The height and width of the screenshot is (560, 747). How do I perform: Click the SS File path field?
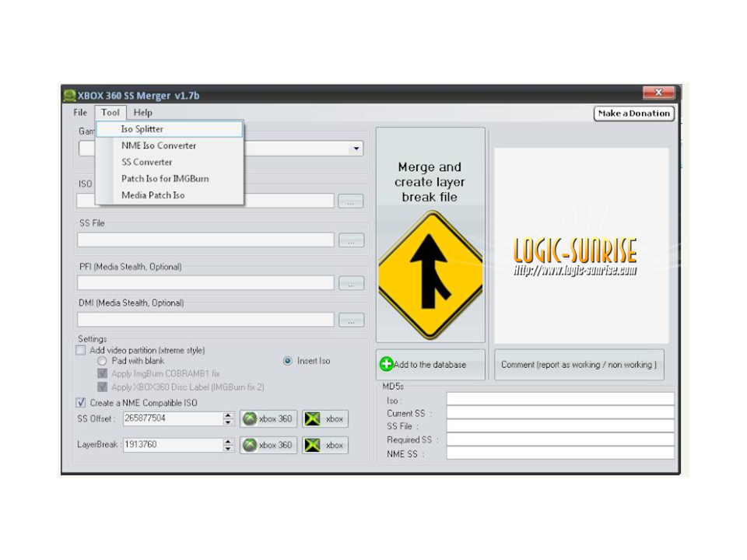point(205,240)
